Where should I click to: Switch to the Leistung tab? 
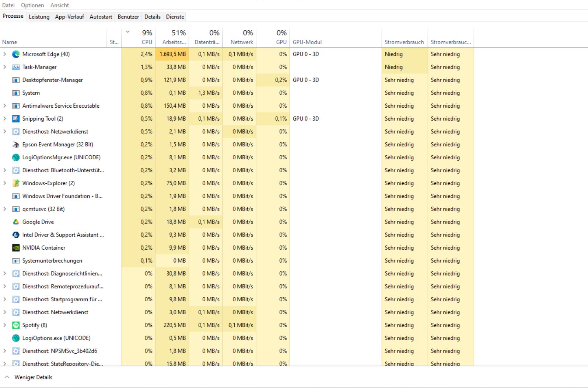[39, 17]
